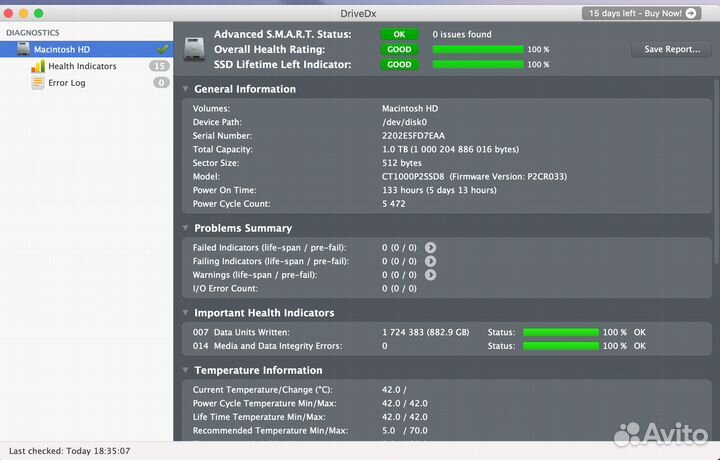Click the vertical scrollbar of the details pane

pyautogui.click(x=716, y=172)
